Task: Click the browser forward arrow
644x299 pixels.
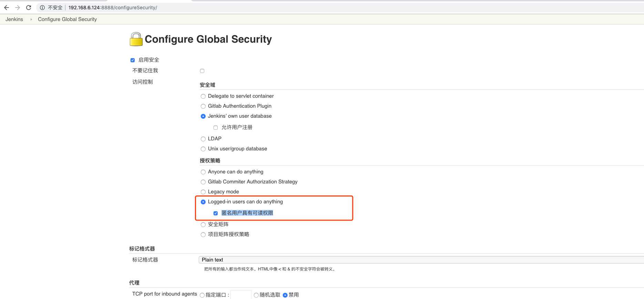Action: [x=18, y=8]
